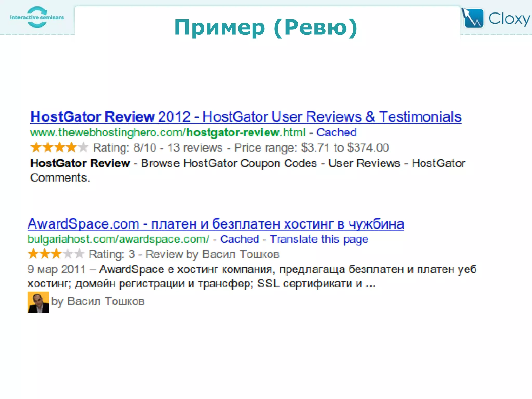This screenshot has width=532, height=399.
Task: Open the HostGator Review 2012 result title
Action: [x=246, y=117]
